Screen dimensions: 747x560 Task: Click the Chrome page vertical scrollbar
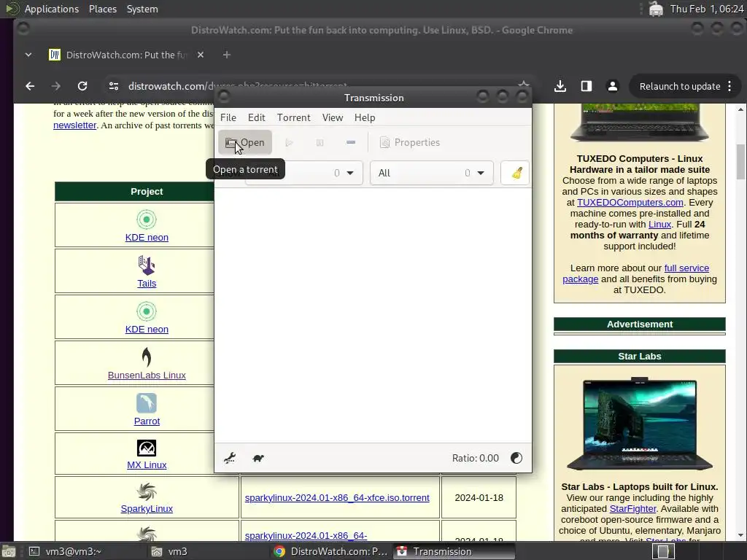[x=741, y=162]
